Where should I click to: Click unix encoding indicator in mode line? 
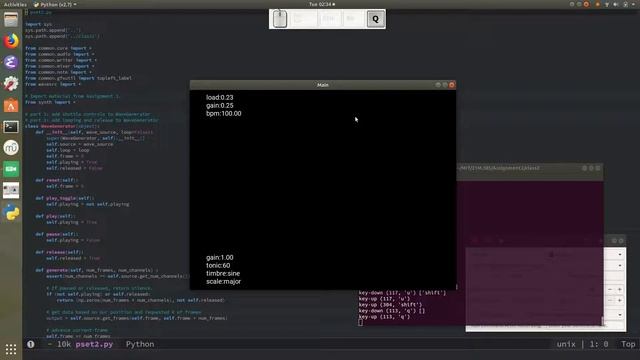coord(566,344)
